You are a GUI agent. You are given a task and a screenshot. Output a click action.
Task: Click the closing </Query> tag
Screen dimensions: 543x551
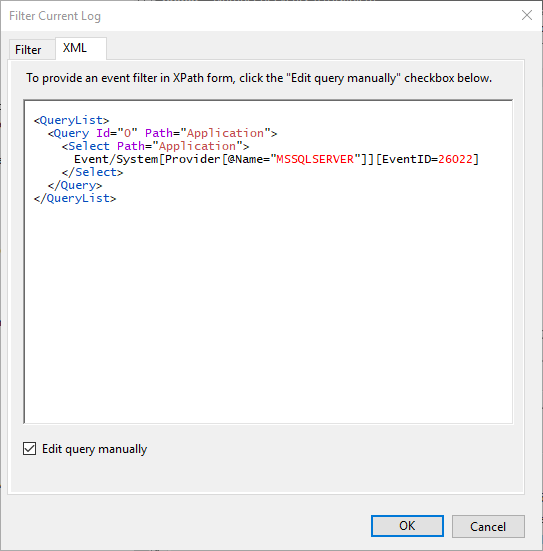[x=75, y=185]
